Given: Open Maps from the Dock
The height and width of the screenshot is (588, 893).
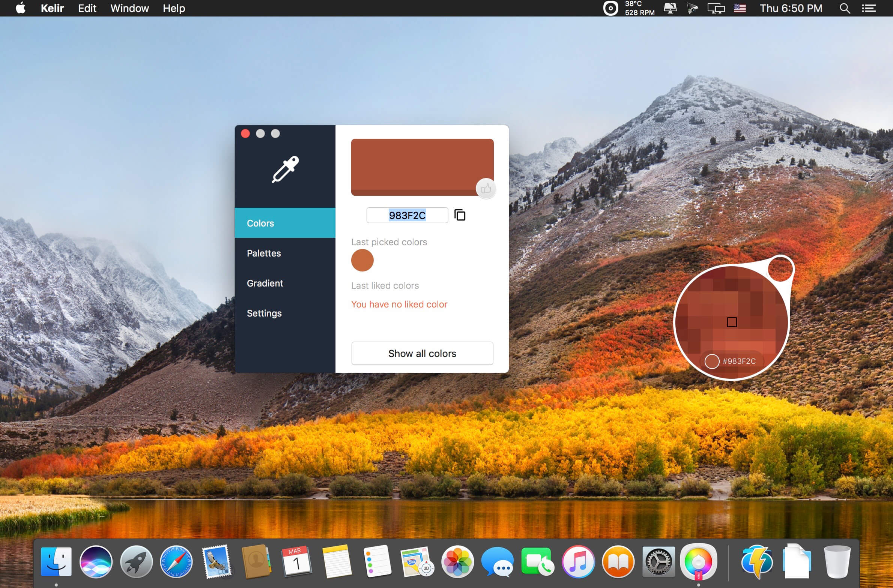Looking at the screenshot, I should point(417,562).
